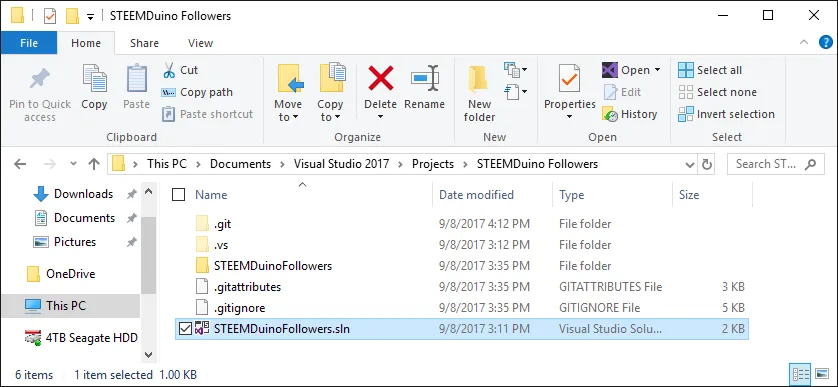Open the Easy access dropdown
Viewport: 838px width, 387px height.
(x=516, y=92)
